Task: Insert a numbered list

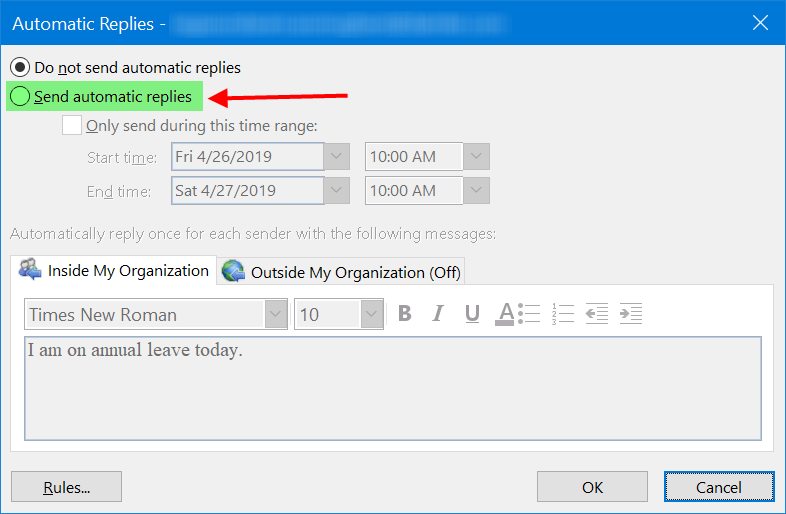Action: pos(564,314)
